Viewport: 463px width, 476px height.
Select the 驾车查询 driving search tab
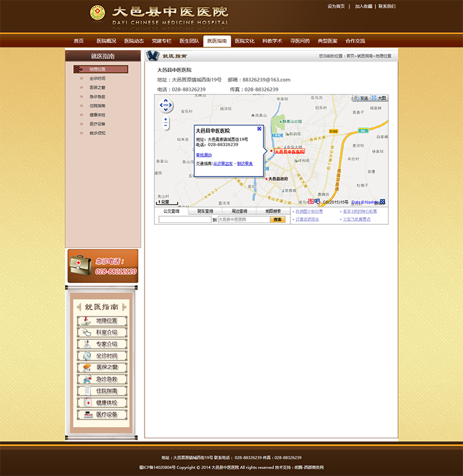coord(205,211)
